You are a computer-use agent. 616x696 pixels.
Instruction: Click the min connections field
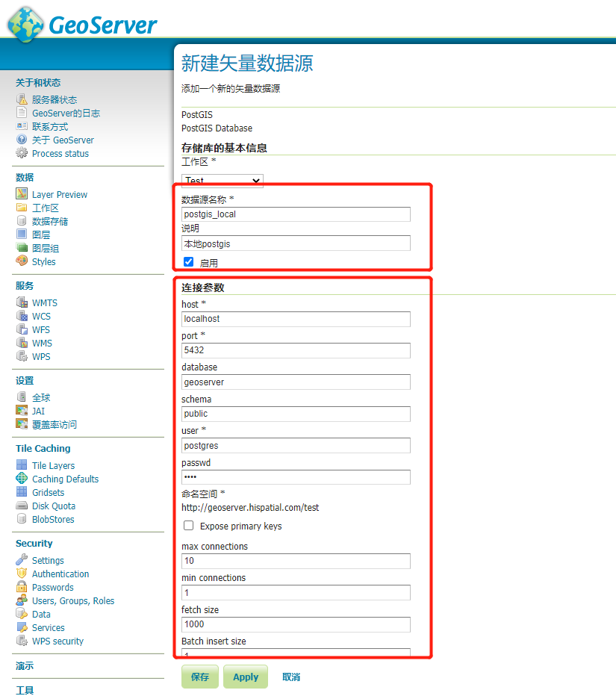click(x=296, y=593)
